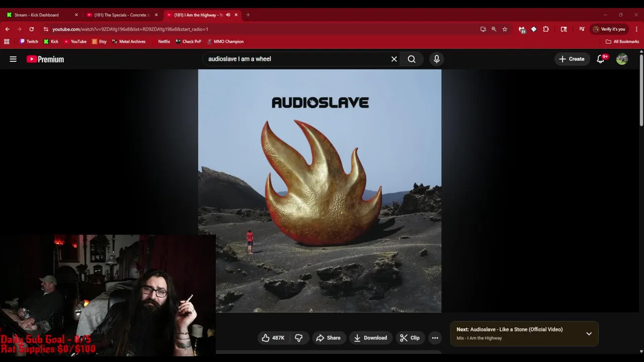Screen dimensions: 644x362
Task: Switch to The Specials - Concrete tab
Action: click(x=122, y=15)
